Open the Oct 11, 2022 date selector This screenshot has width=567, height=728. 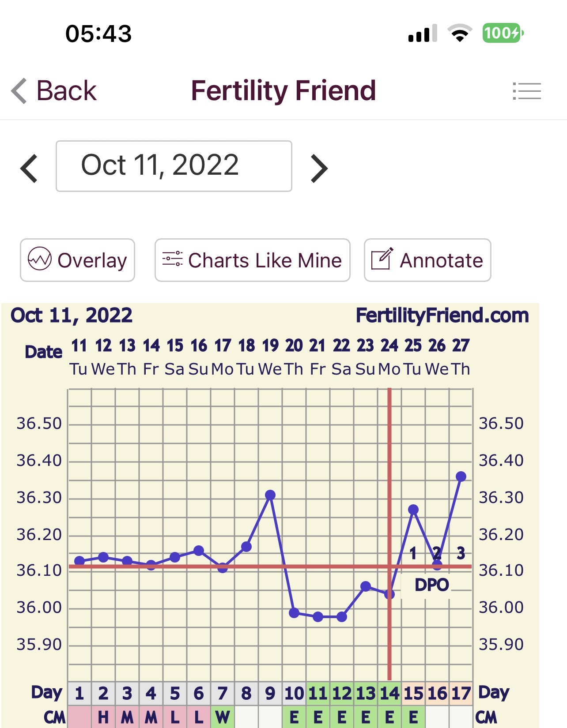pyautogui.click(x=174, y=166)
